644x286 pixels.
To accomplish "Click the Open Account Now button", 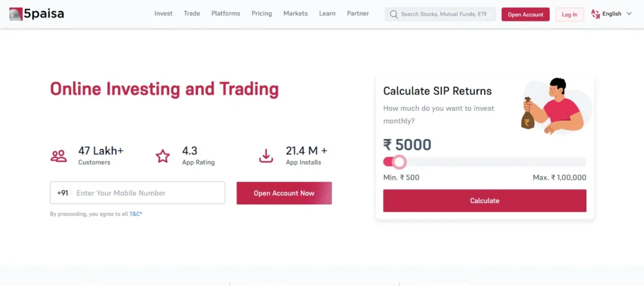I will pyautogui.click(x=284, y=193).
